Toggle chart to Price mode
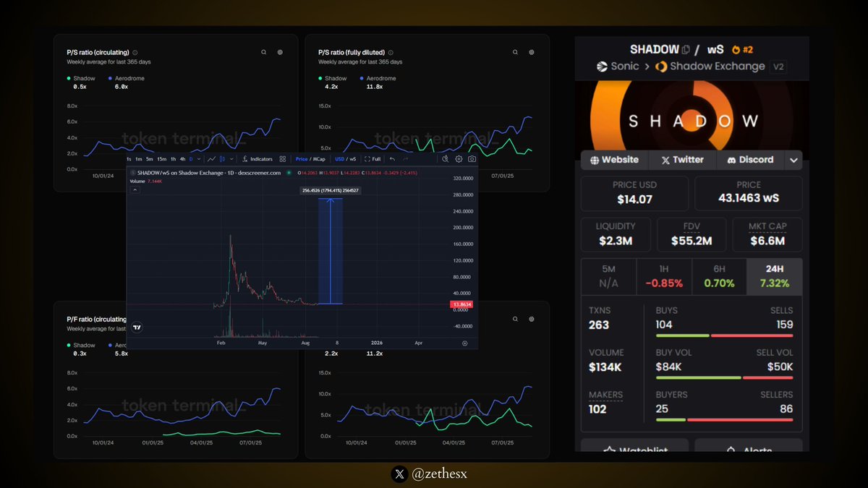868x488 pixels. tap(302, 159)
